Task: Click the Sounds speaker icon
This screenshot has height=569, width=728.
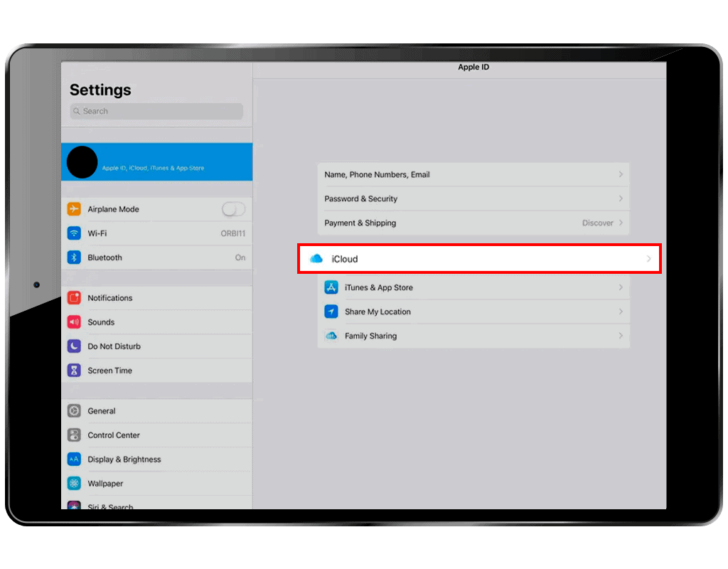Action: click(x=74, y=322)
